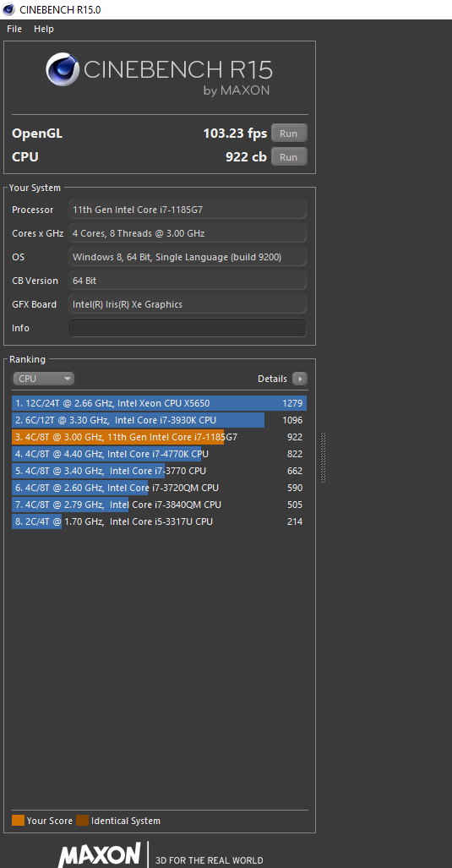Image resolution: width=452 pixels, height=868 pixels.
Task: Click the brown Identical System swatch
Action: coord(83,821)
